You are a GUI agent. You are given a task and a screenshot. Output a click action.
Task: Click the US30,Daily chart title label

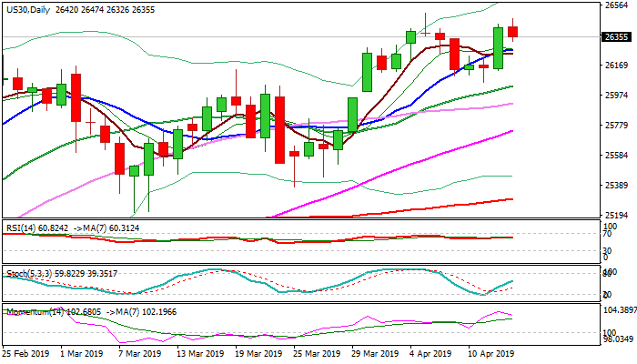pyautogui.click(x=27, y=9)
